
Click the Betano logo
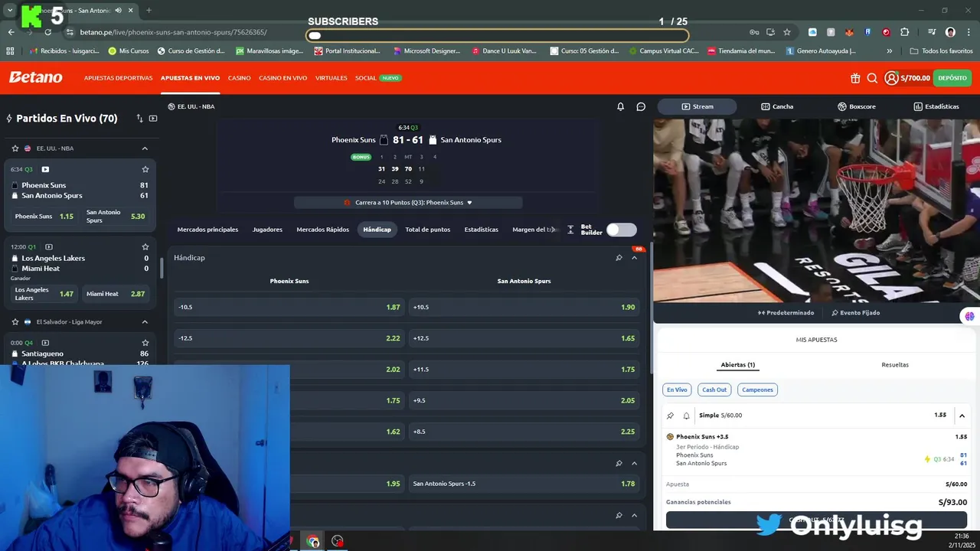point(35,77)
